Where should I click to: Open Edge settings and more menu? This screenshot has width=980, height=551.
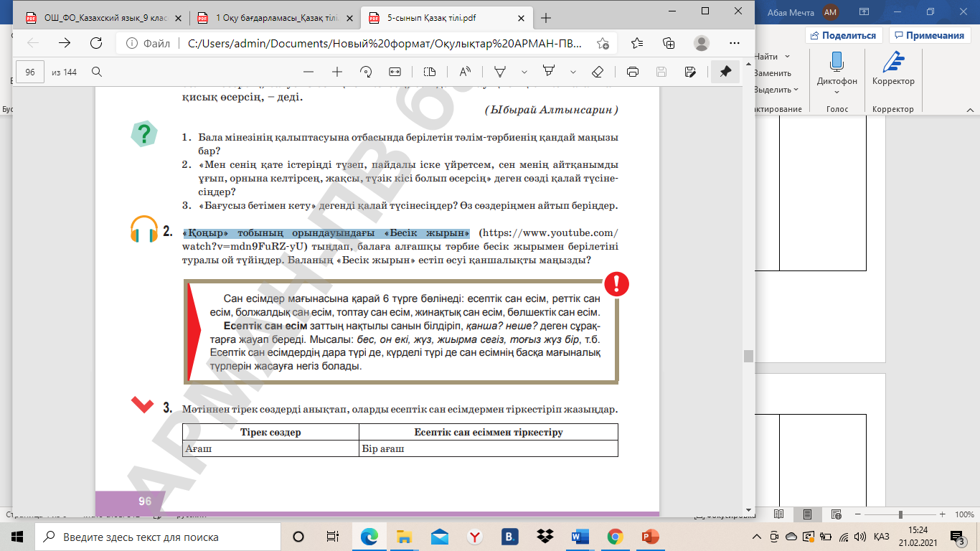click(x=732, y=43)
